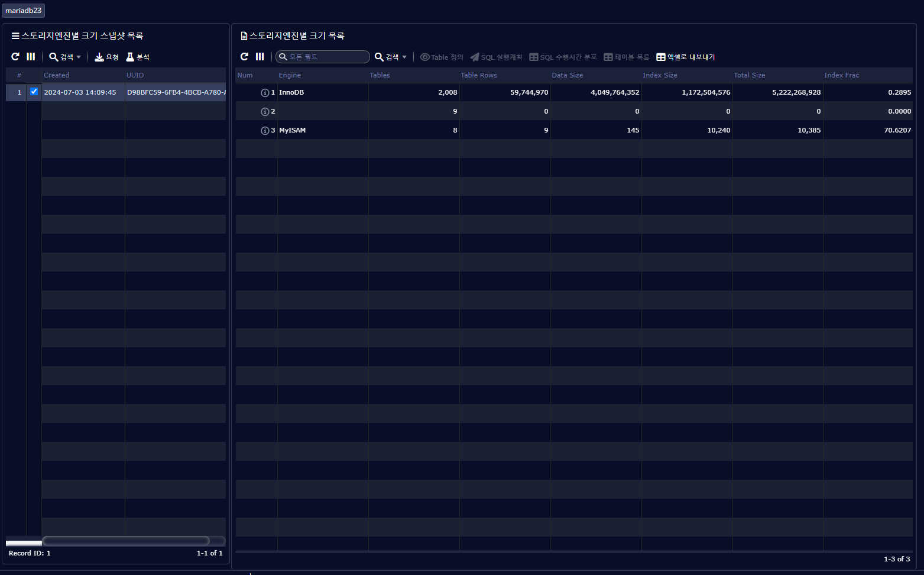Click the refresh icon in the snapshot list panel
This screenshot has width=924, height=575.
[15, 57]
